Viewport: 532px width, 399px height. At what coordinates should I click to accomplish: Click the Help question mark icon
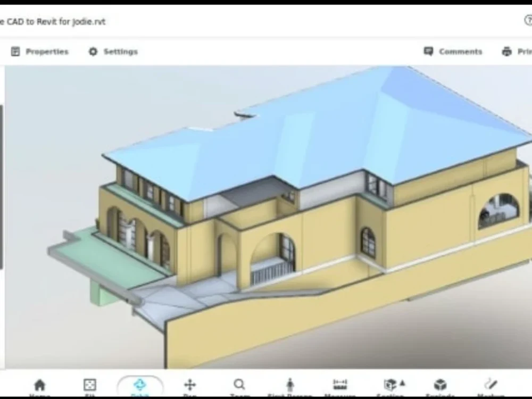[x=528, y=21]
